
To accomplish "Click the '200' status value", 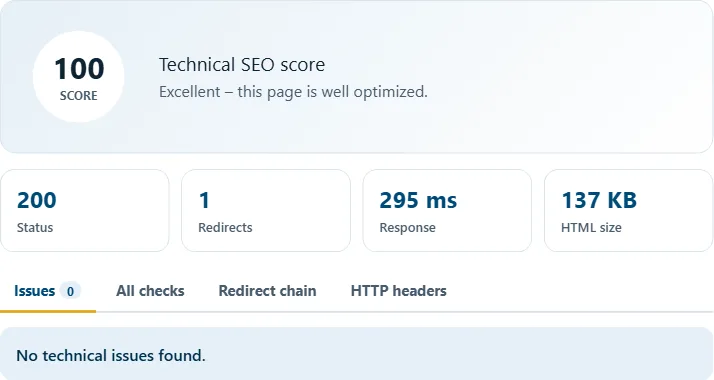I will coord(36,200).
